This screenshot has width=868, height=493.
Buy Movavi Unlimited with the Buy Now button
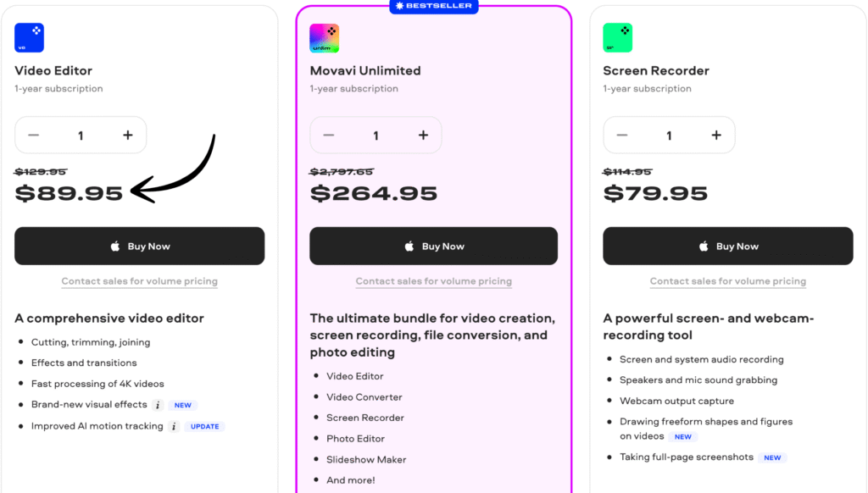coord(433,246)
